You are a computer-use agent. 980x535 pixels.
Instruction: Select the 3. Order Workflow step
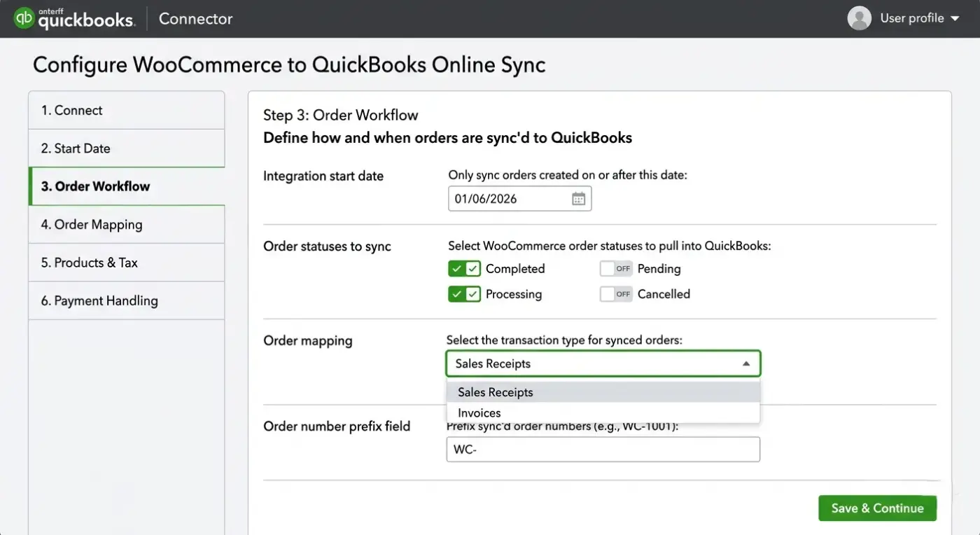127,186
